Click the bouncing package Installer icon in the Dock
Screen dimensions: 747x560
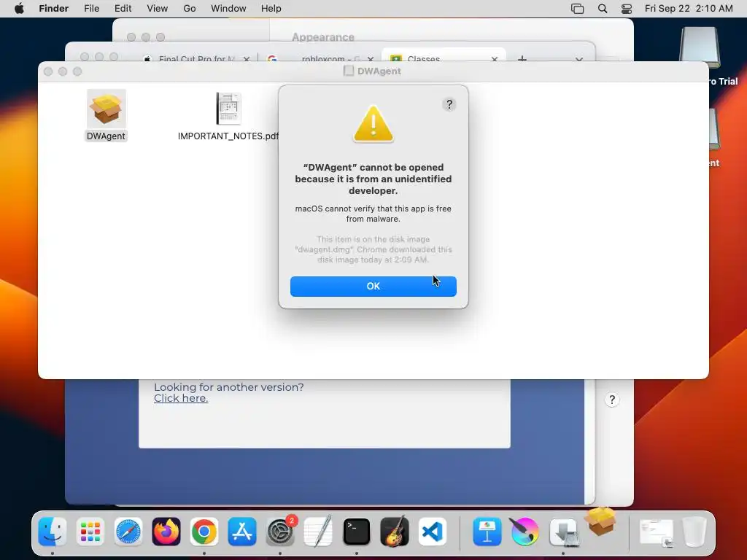600,522
